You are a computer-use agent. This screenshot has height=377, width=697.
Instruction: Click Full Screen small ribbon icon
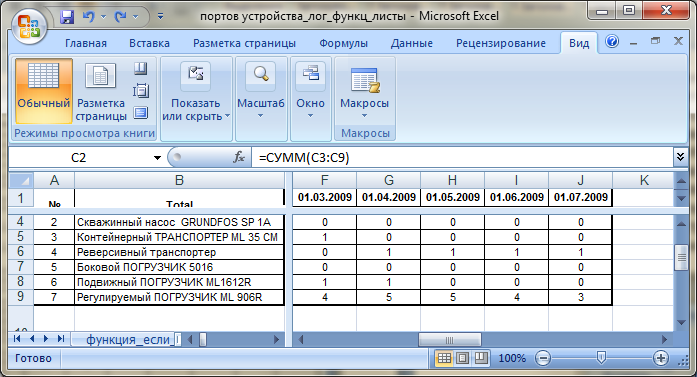click(x=140, y=112)
